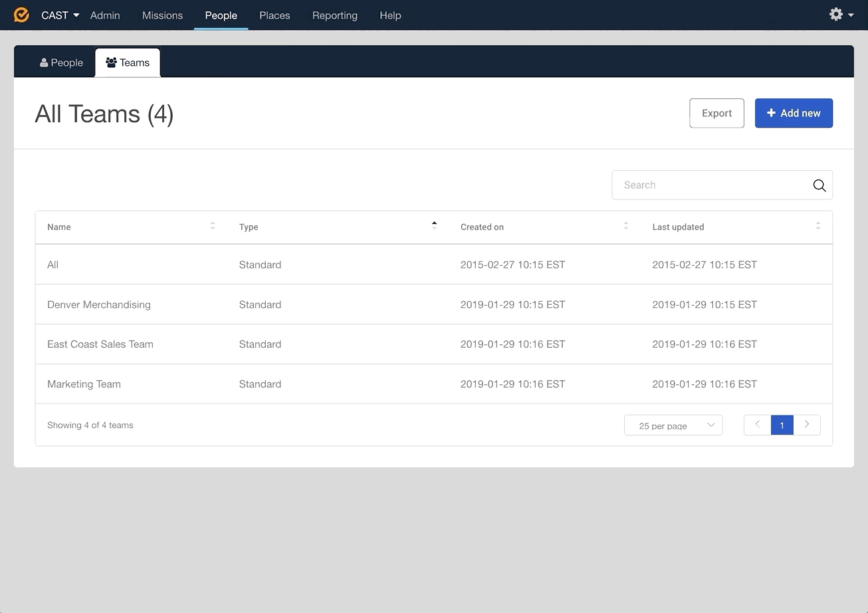Click the All Teams (4) heading

104,114
